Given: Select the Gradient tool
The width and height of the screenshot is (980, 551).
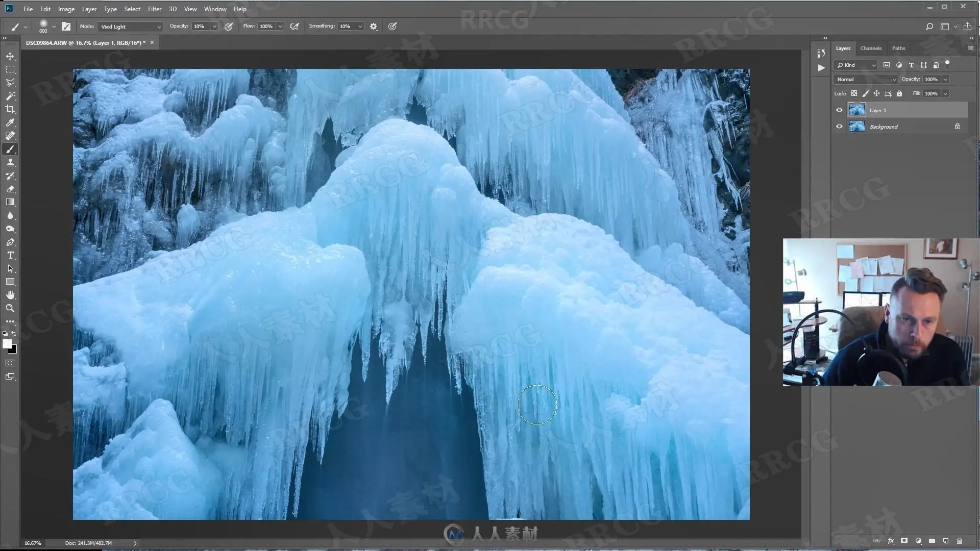Looking at the screenshot, I should [x=10, y=202].
